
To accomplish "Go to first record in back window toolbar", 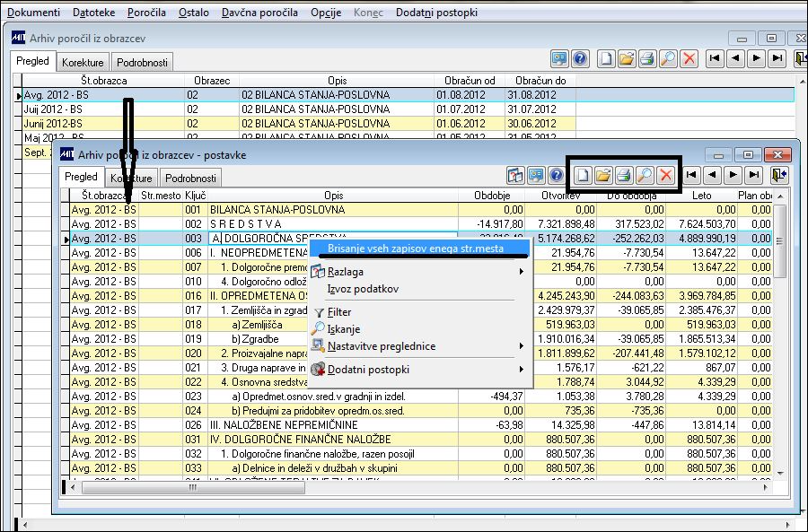I will [x=714, y=58].
